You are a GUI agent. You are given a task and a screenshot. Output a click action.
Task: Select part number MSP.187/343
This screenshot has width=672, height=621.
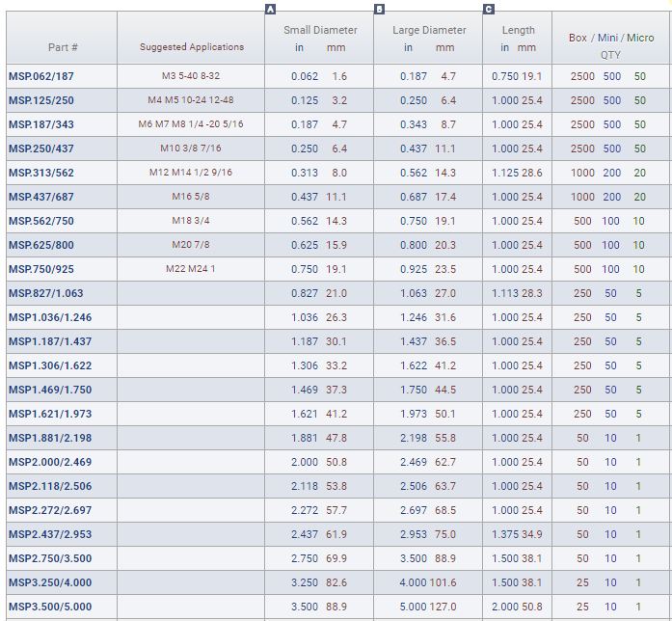click(x=40, y=124)
